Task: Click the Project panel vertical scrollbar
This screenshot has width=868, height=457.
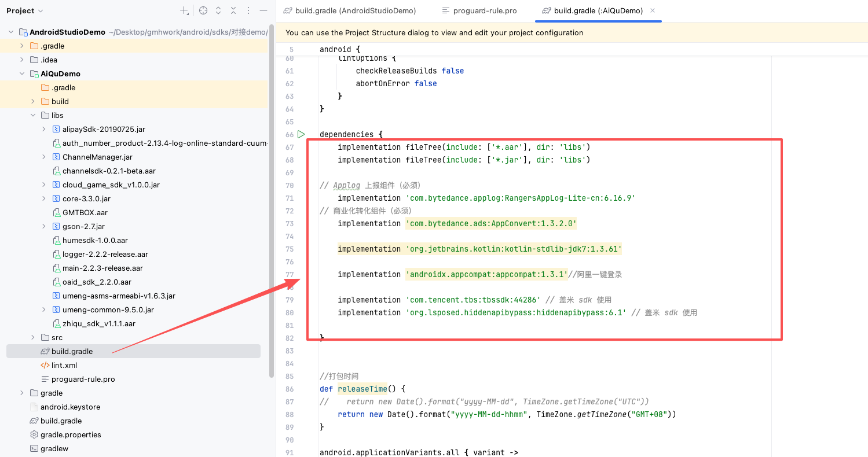Action: [272, 202]
